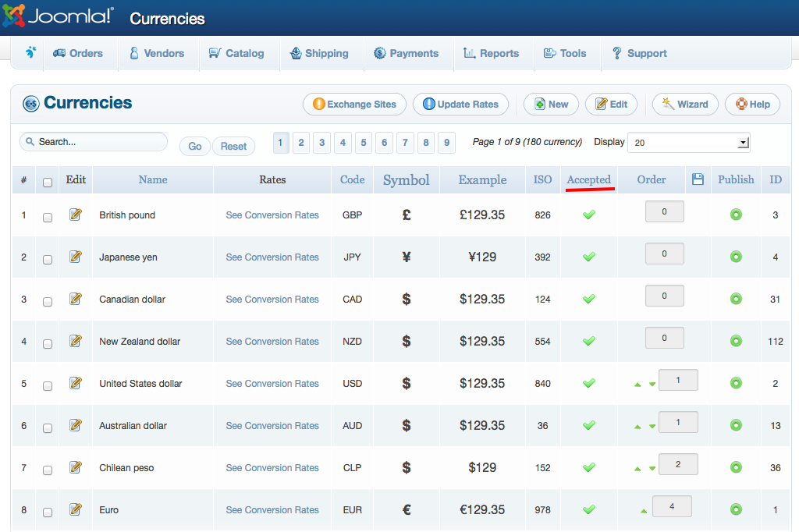Go to page 5 of currencies
The height and width of the screenshot is (532, 799).
(x=364, y=143)
